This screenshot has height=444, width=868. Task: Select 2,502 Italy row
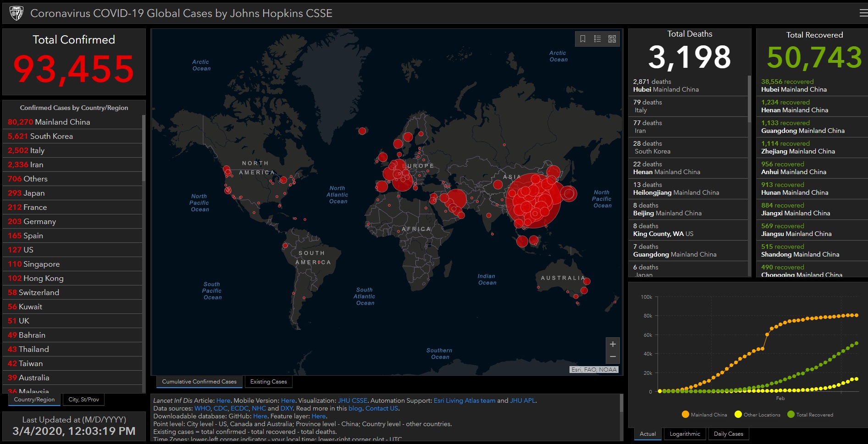coord(72,150)
